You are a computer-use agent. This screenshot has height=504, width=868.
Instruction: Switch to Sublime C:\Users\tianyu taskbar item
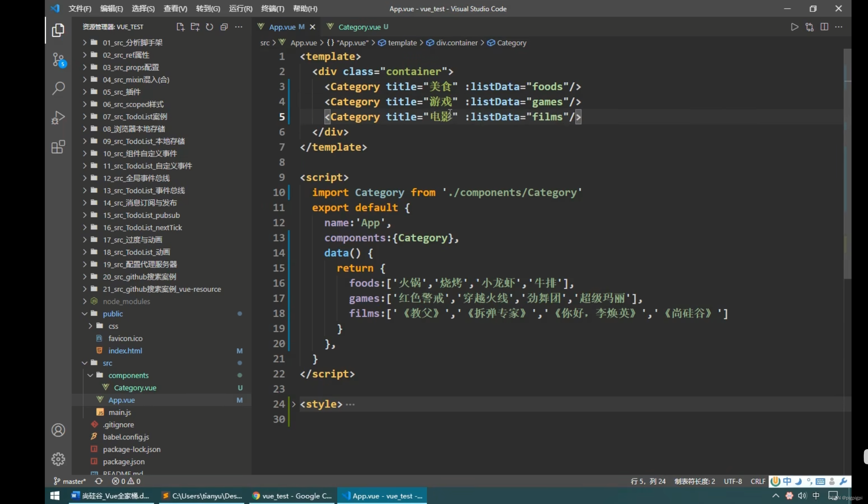(x=202, y=496)
